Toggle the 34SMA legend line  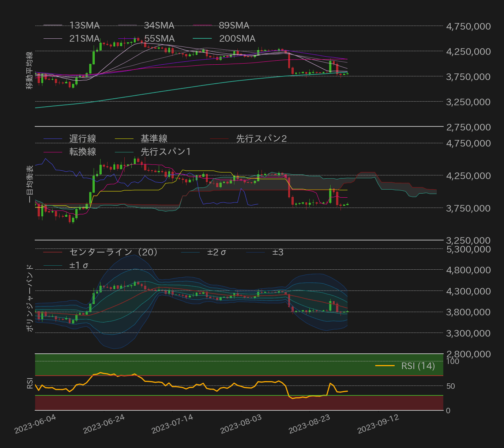pos(127,25)
